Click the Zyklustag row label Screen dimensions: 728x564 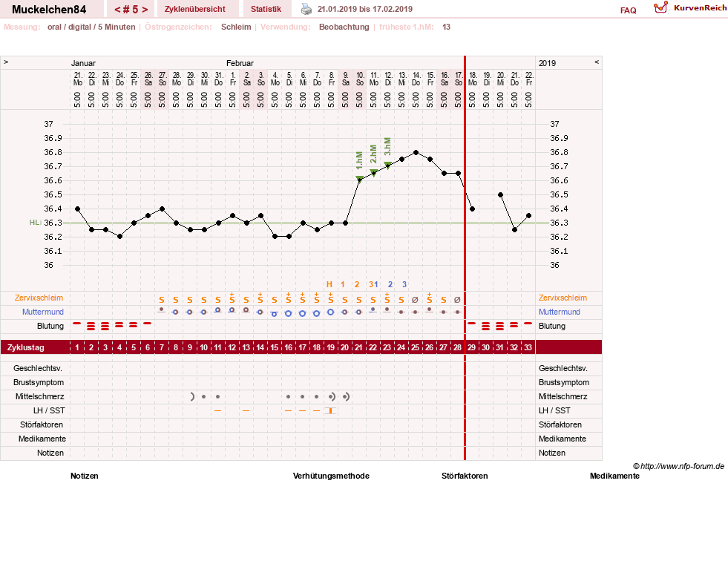[x=26, y=347]
